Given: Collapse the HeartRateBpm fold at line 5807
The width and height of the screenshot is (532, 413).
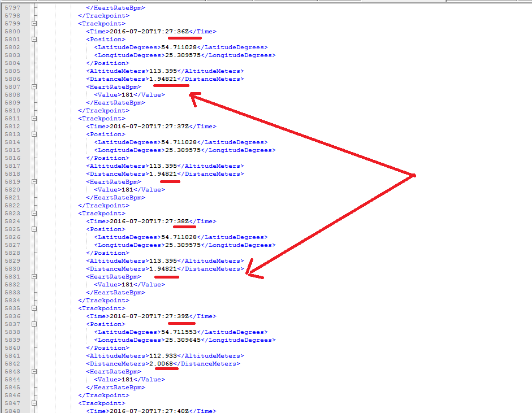Looking at the screenshot, I should (x=34, y=87).
